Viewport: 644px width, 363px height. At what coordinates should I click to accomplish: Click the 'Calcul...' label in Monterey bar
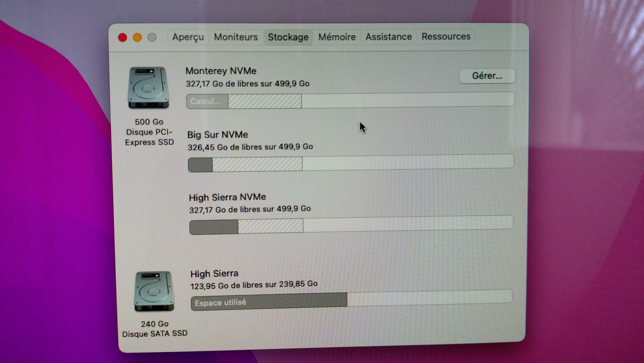pos(205,101)
